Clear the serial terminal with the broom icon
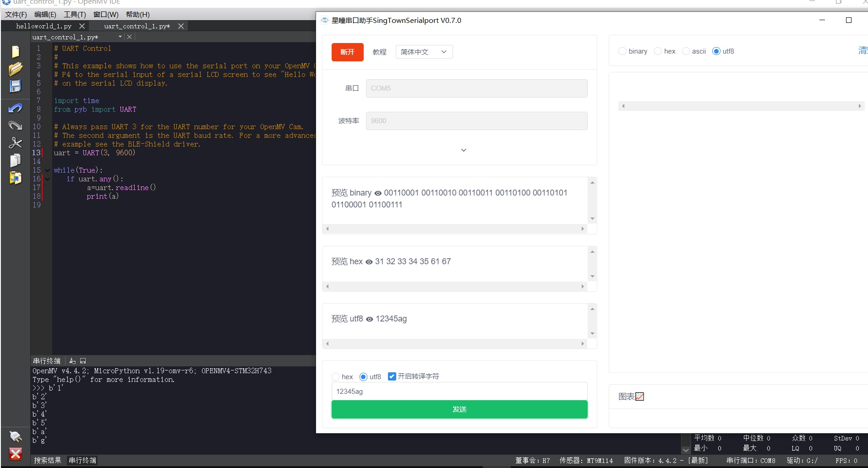The image size is (868, 468). click(x=72, y=361)
